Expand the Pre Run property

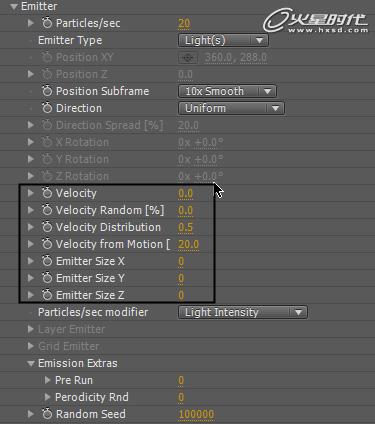coord(48,380)
